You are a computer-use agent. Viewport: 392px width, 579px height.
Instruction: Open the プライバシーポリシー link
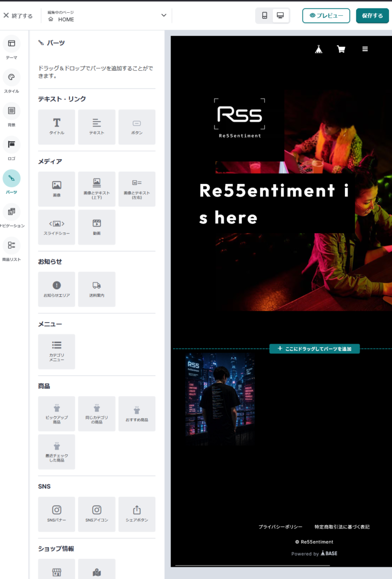pyautogui.click(x=280, y=527)
